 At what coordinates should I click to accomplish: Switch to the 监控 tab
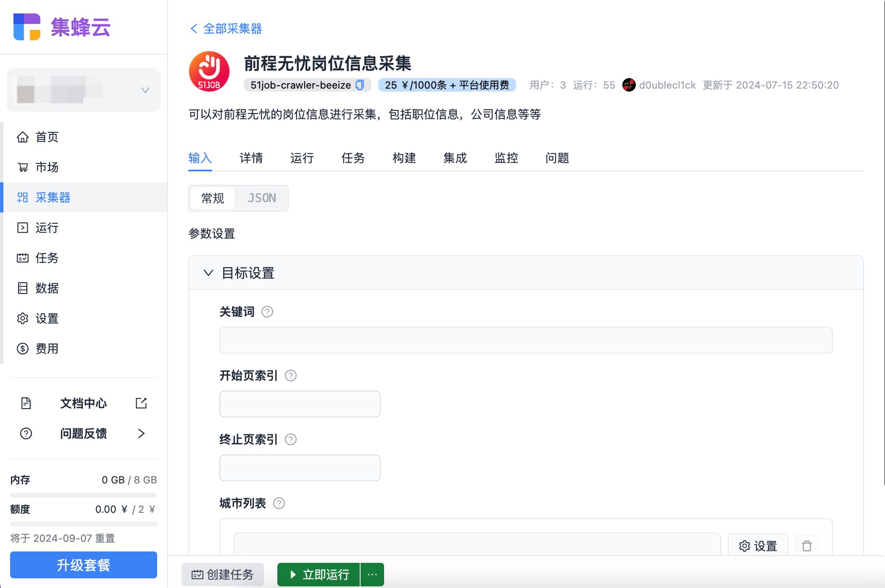(x=506, y=158)
